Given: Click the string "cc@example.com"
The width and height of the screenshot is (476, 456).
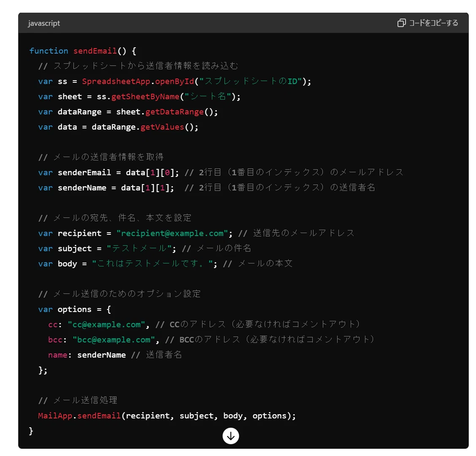Looking at the screenshot, I should (107, 324).
